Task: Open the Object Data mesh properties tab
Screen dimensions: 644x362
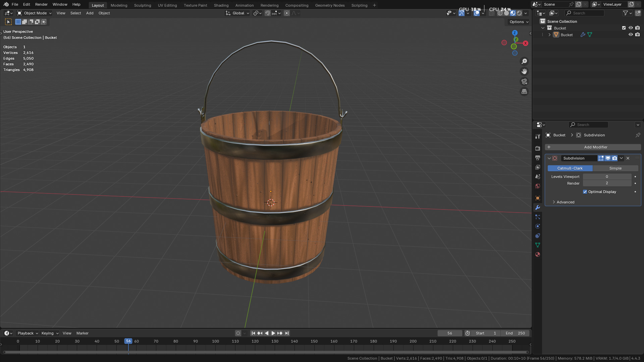Action: (x=538, y=245)
